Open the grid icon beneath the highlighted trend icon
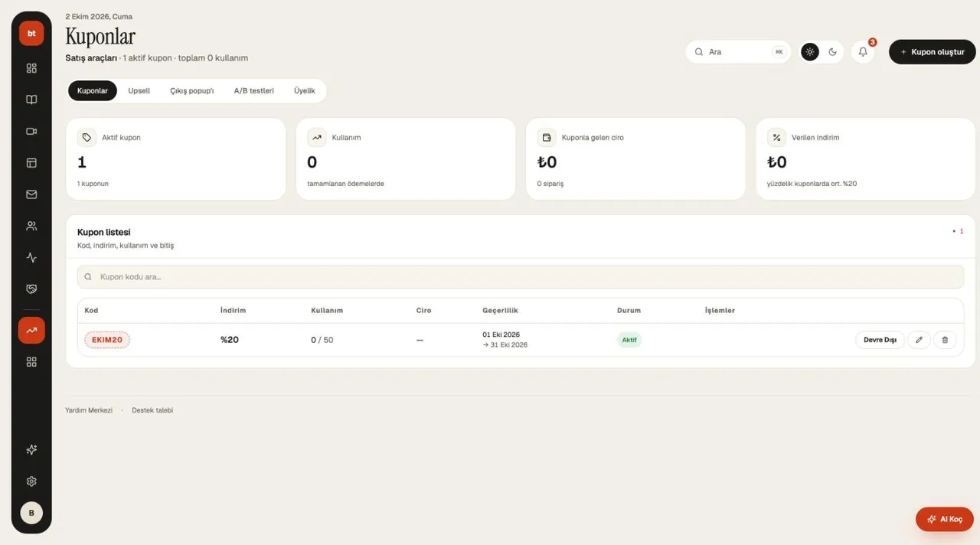Image resolution: width=980 pixels, height=545 pixels. tap(31, 362)
